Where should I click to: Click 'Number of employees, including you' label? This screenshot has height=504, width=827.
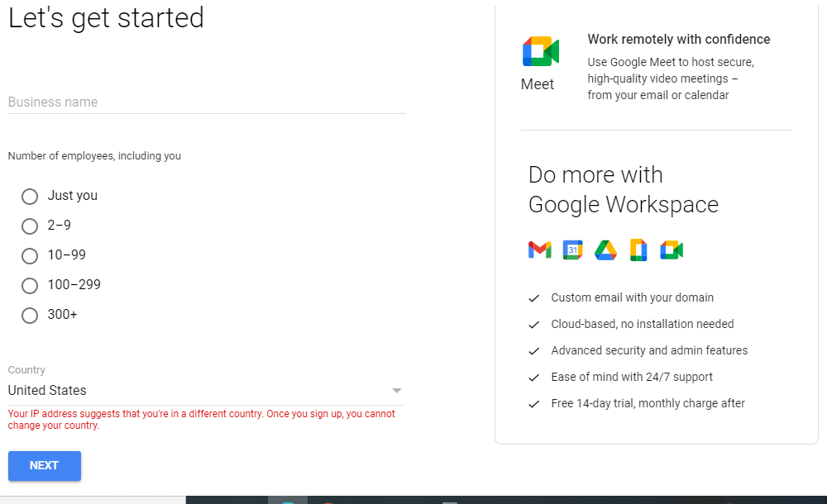(94, 156)
